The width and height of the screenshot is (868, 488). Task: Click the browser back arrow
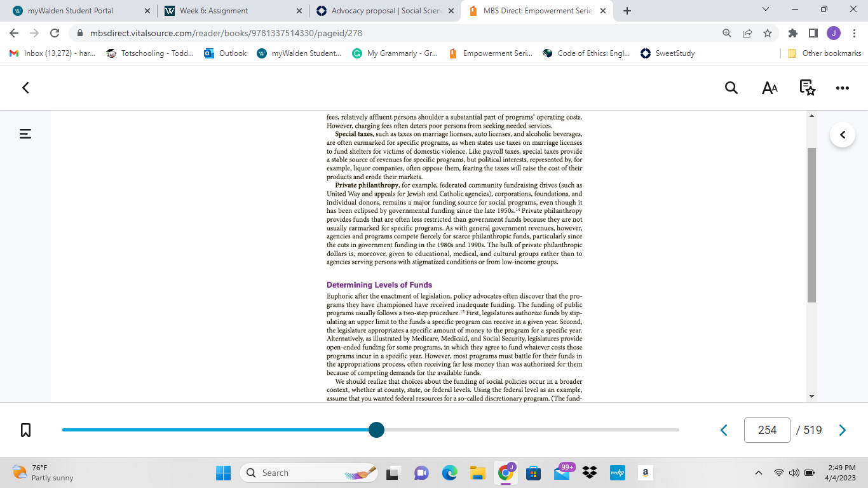14,33
